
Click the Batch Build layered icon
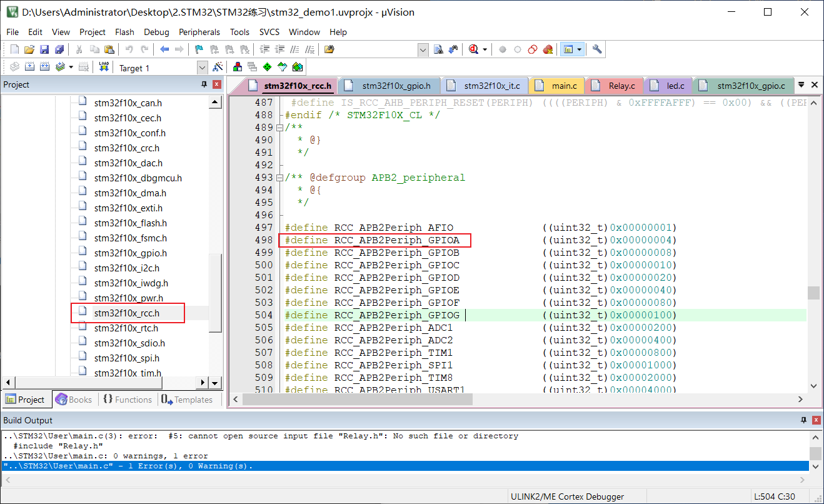coord(60,67)
